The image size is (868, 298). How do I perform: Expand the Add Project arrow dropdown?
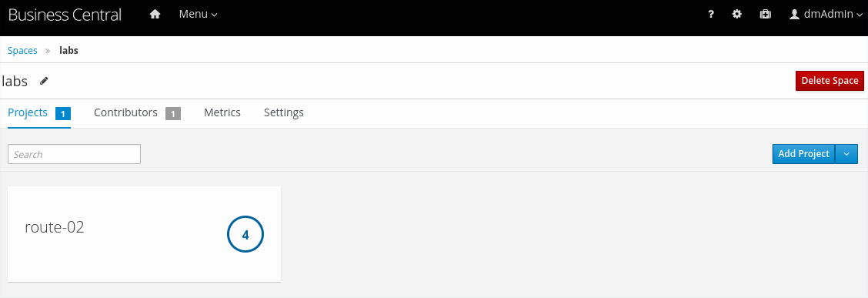tap(846, 154)
